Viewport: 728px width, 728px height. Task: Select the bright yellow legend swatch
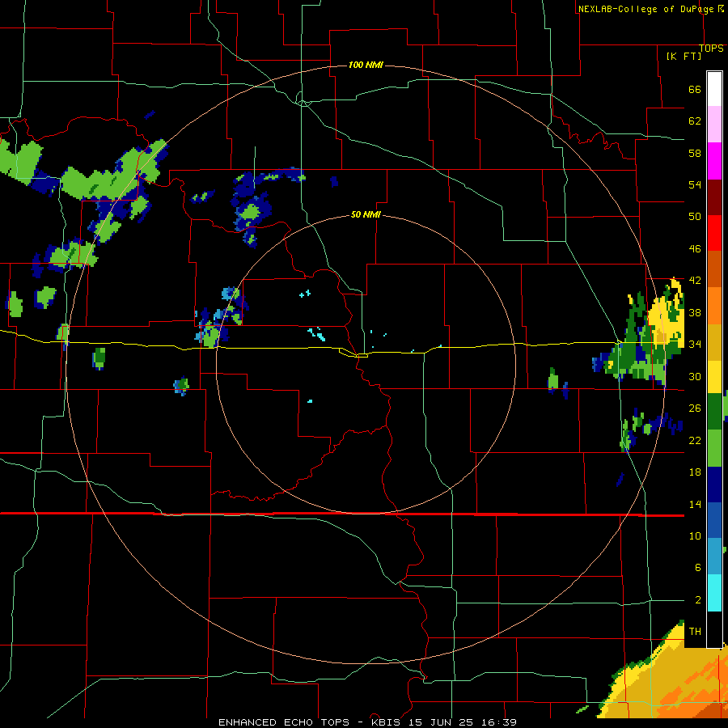click(x=714, y=377)
